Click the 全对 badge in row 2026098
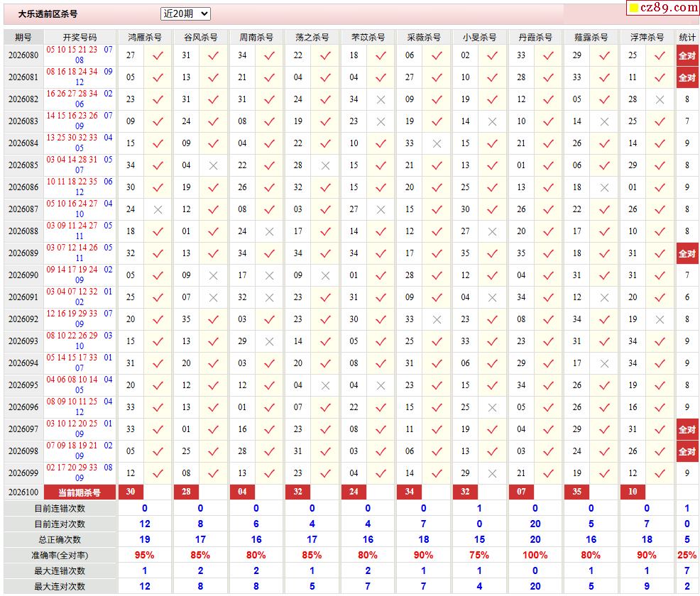Viewport: 700px width, 596px height. [x=687, y=451]
